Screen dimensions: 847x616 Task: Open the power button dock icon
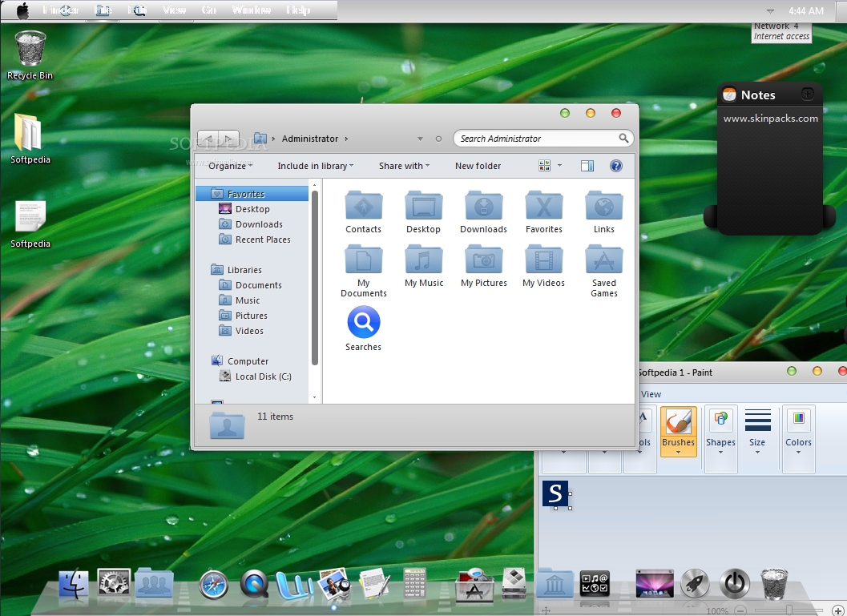tap(734, 583)
